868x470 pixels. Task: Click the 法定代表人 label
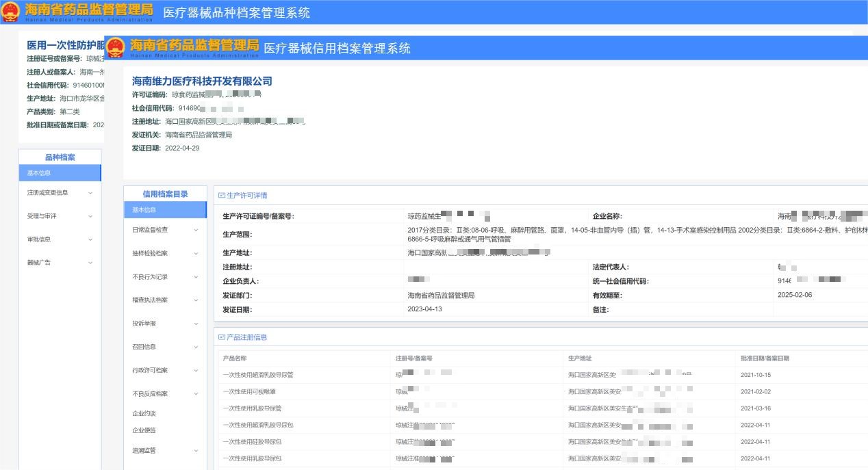611,267
